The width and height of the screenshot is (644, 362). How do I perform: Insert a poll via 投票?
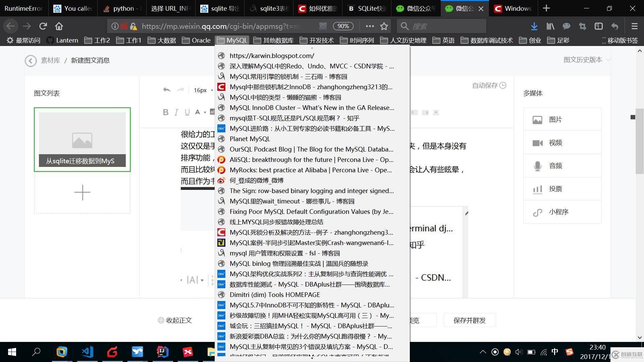click(562, 189)
